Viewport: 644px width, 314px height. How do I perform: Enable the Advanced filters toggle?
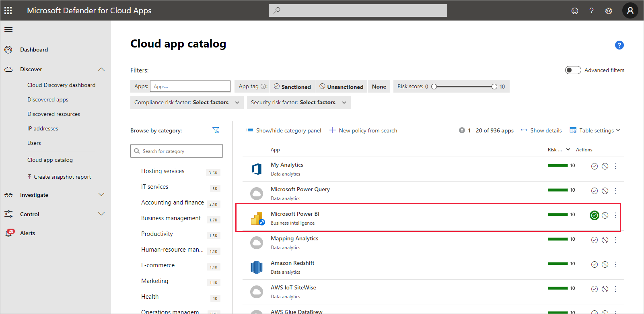(x=573, y=70)
